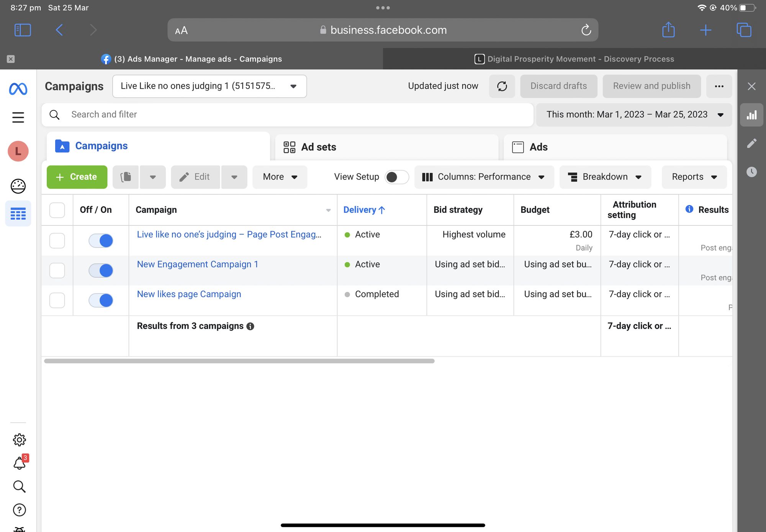Image resolution: width=766 pixels, height=532 pixels.
Task: Open the Reports dropdown
Action: [x=694, y=177]
